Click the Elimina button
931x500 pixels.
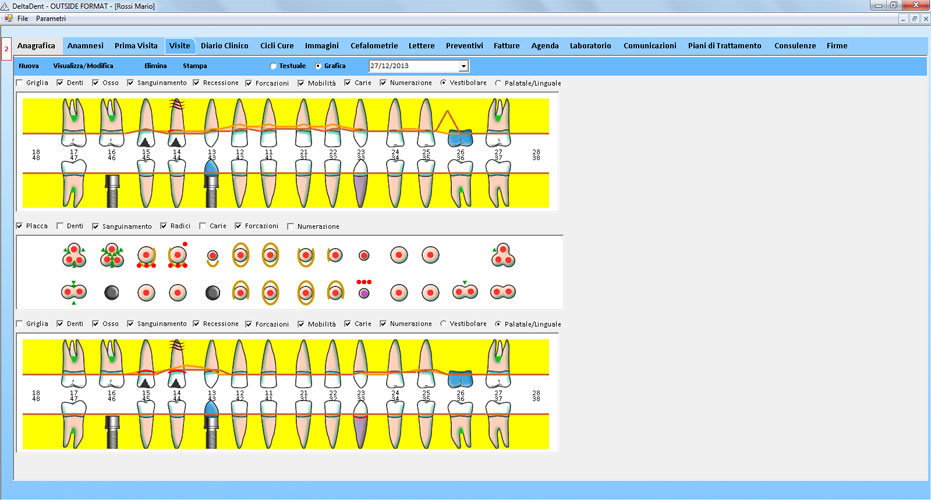point(156,66)
